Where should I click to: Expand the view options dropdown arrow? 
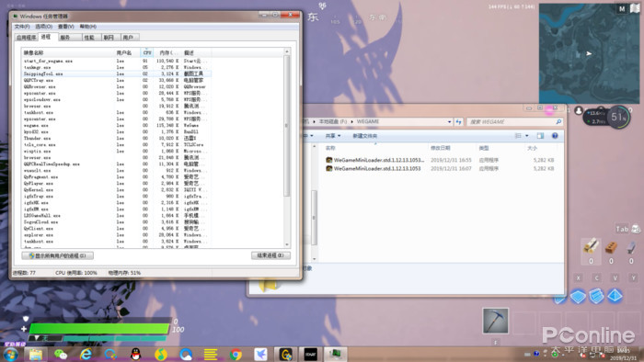[x=527, y=136]
